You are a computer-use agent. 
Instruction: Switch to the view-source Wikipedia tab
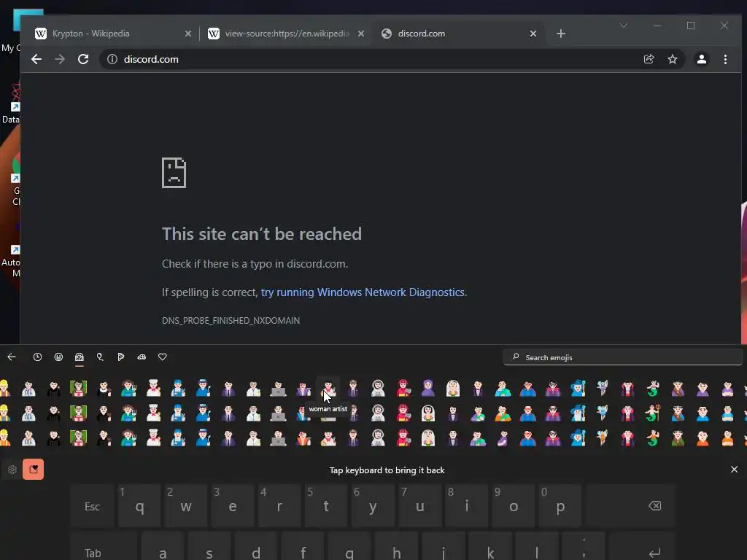click(x=286, y=34)
